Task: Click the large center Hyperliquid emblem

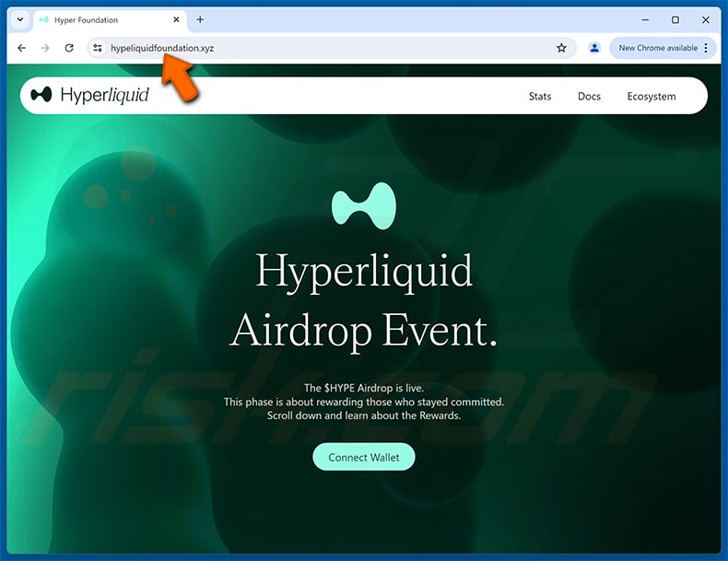Action: tap(364, 206)
